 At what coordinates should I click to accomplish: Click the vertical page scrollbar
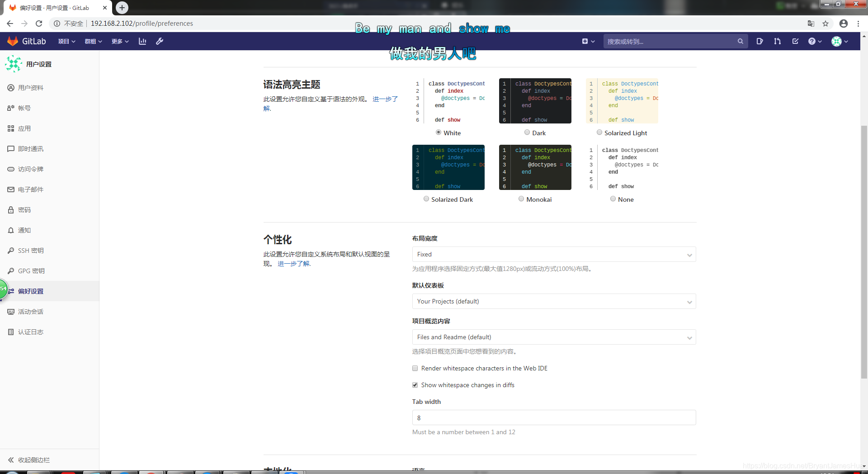coord(864,251)
